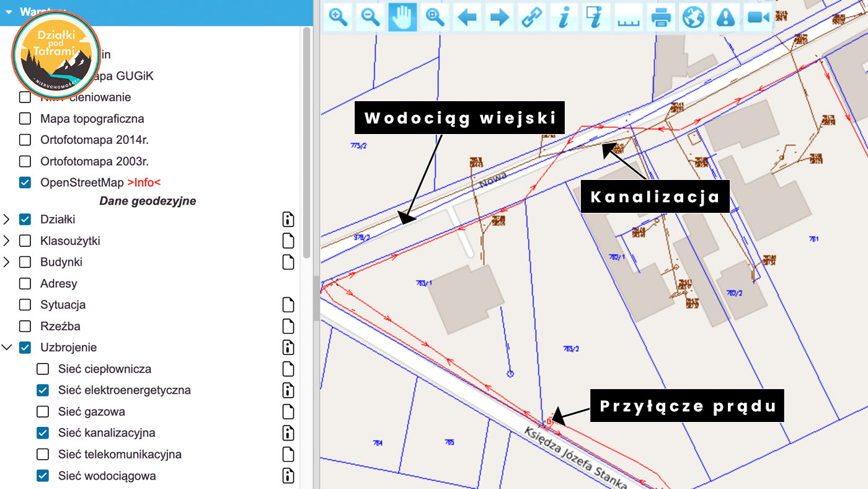Enable the Mapa topograficzna layer checkbox
The image size is (868, 489).
coord(25,119)
